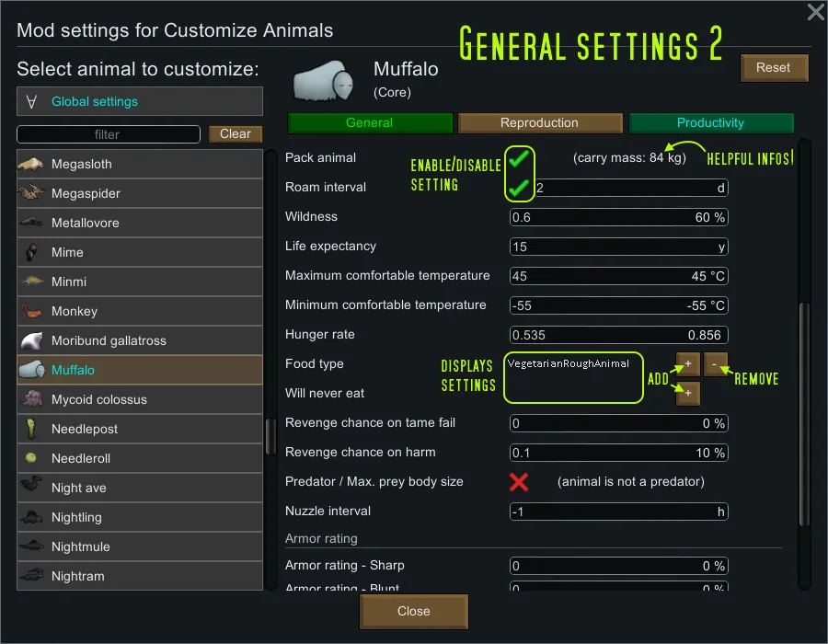
Task: Adjust the Wildness value slider field
Action: (x=618, y=217)
